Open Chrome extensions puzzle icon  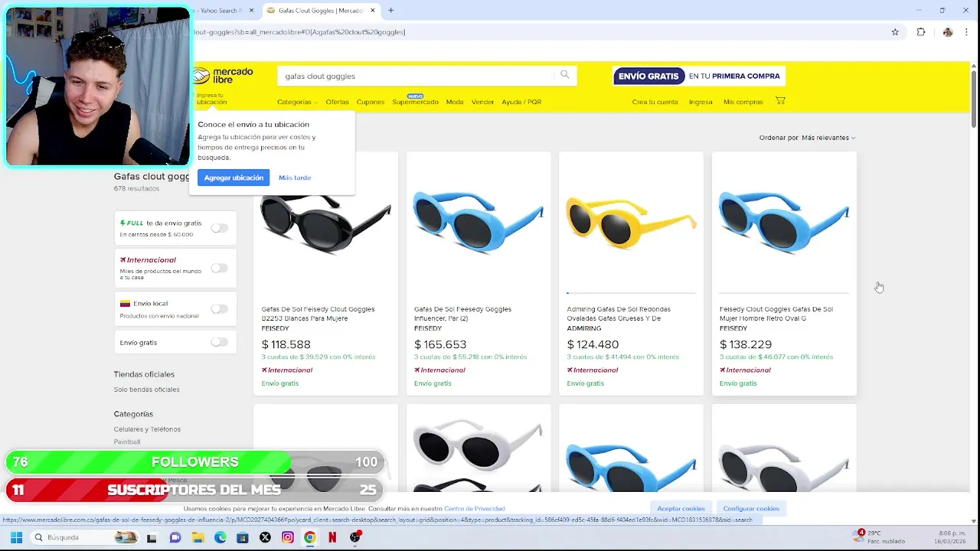point(921,32)
